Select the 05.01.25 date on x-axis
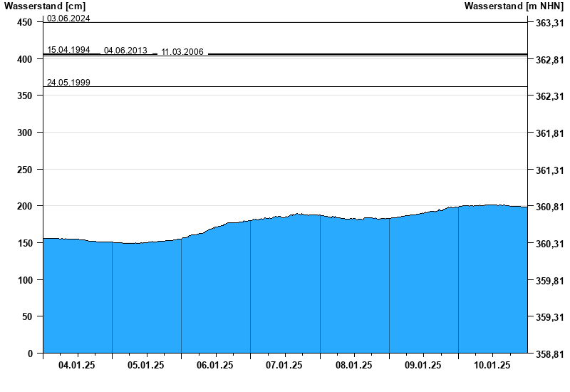 point(146,365)
